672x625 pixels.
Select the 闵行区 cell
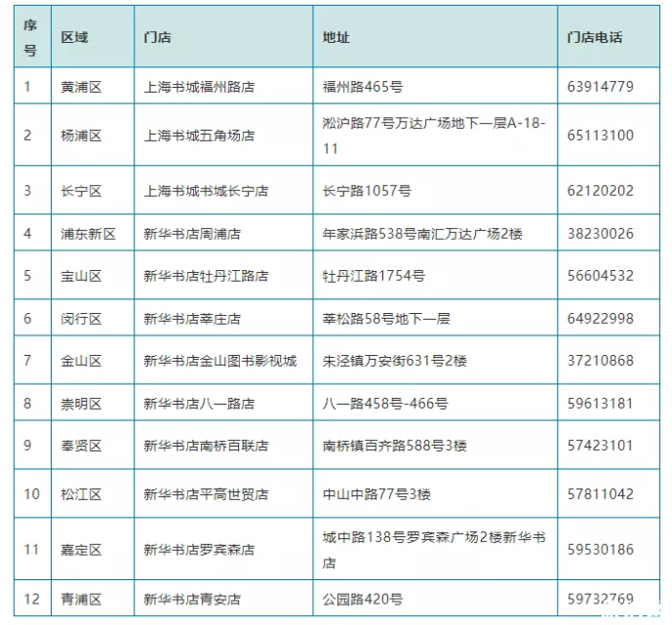(93, 318)
